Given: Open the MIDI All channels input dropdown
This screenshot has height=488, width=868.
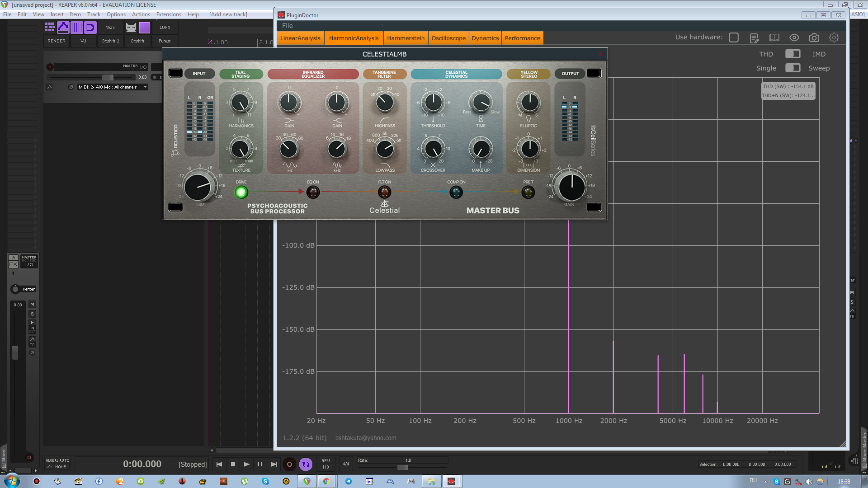Looking at the screenshot, I should point(113,87).
